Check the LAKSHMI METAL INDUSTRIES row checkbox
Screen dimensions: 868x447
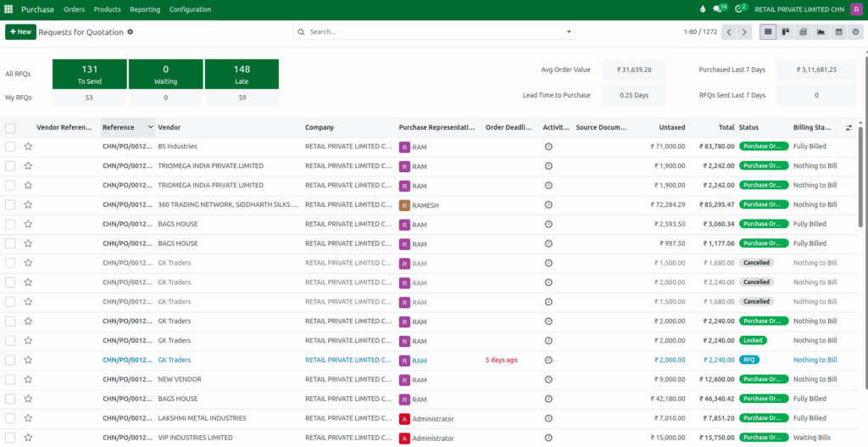(10, 418)
